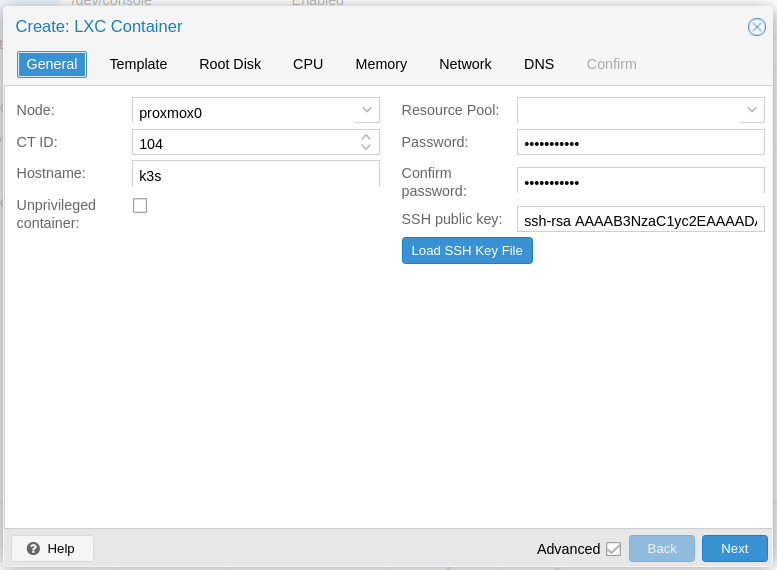Increase the CT ID with up arrow
Viewport: 777px width, 570px height.
click(366, 138)
